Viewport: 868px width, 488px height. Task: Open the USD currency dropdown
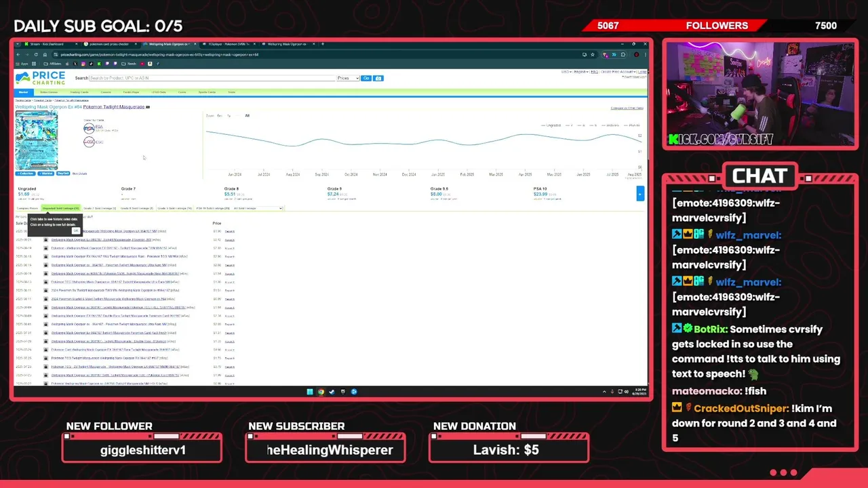pyautogui.click(x=566, y=72)
